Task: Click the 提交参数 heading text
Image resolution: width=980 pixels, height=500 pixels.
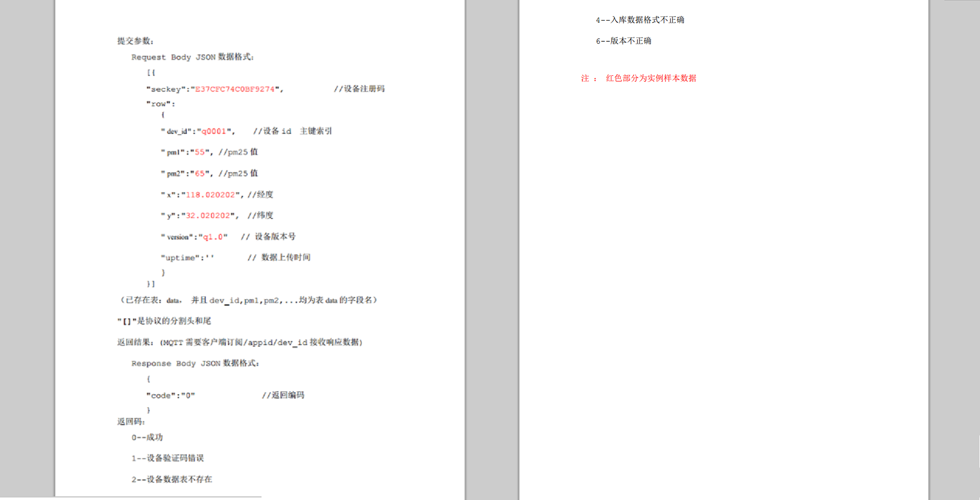Action: coord(135,41)
